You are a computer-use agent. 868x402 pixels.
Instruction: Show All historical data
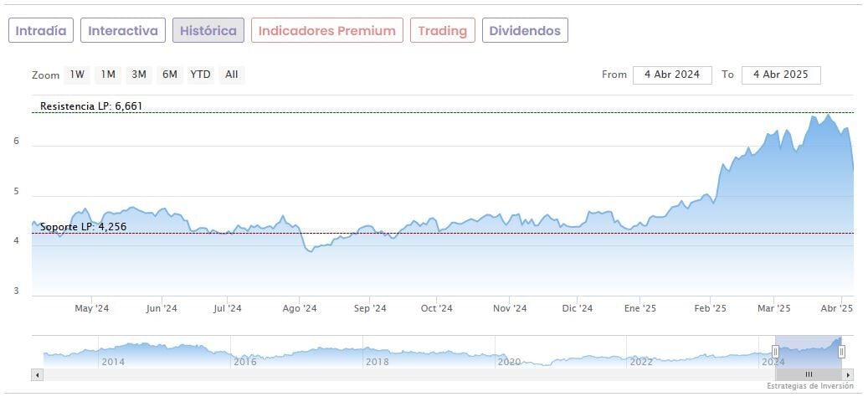[232, 75]
